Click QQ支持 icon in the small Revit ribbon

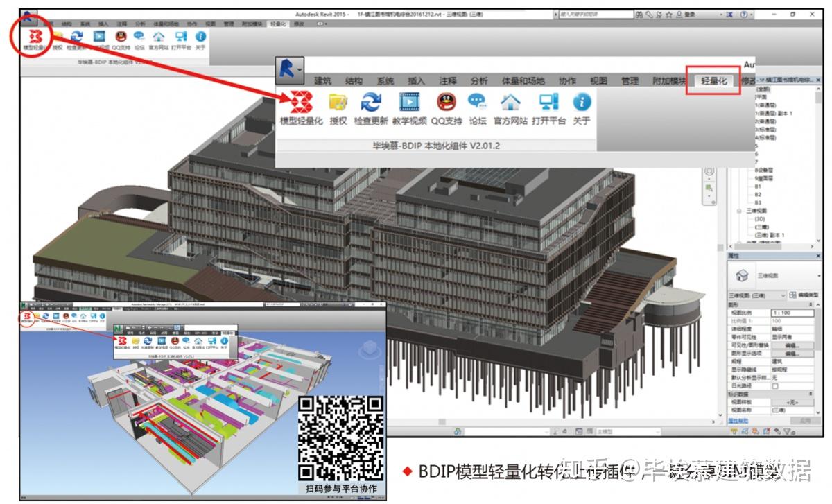[121, 37]
